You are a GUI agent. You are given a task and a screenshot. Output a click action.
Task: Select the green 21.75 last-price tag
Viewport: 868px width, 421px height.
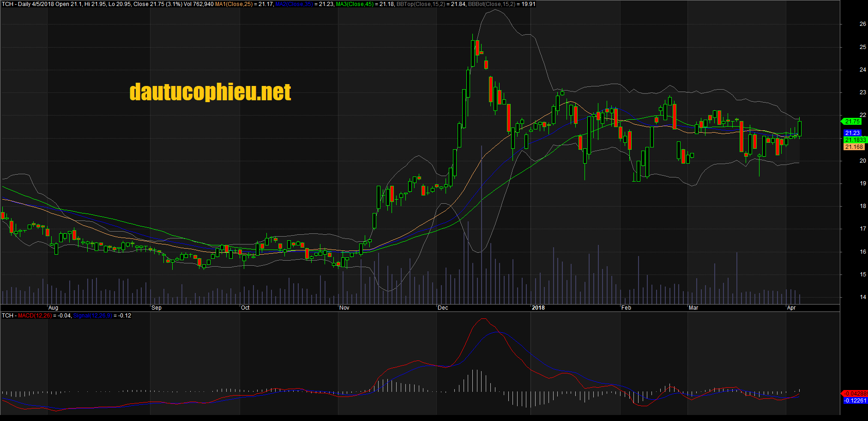[852, 122]
